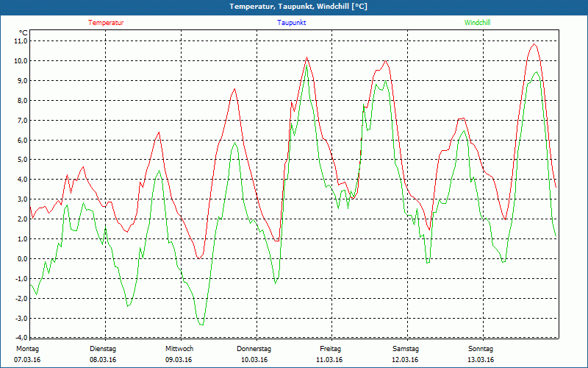
Task: Click the green Windchill legend label
Action: click(477, 23)
